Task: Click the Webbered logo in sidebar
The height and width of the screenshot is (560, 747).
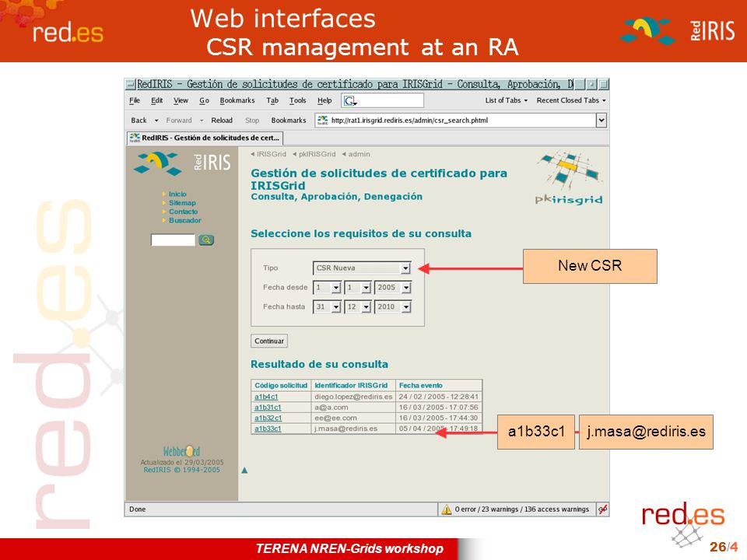Action: coord(181,451)
